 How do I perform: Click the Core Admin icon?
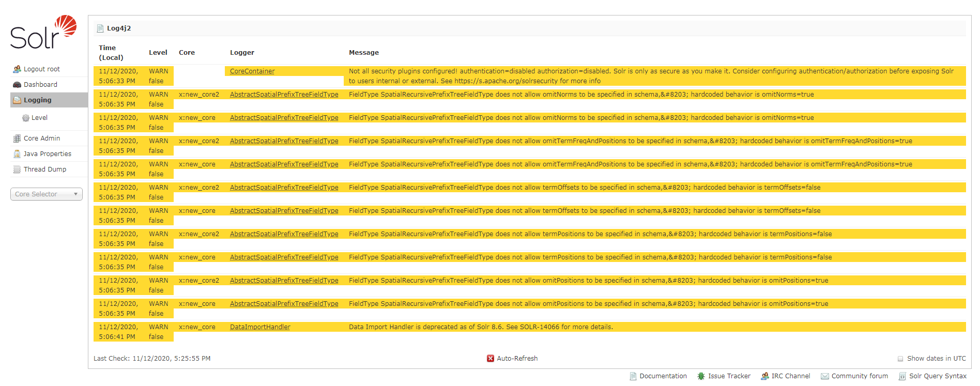click(x=17, y=138)
